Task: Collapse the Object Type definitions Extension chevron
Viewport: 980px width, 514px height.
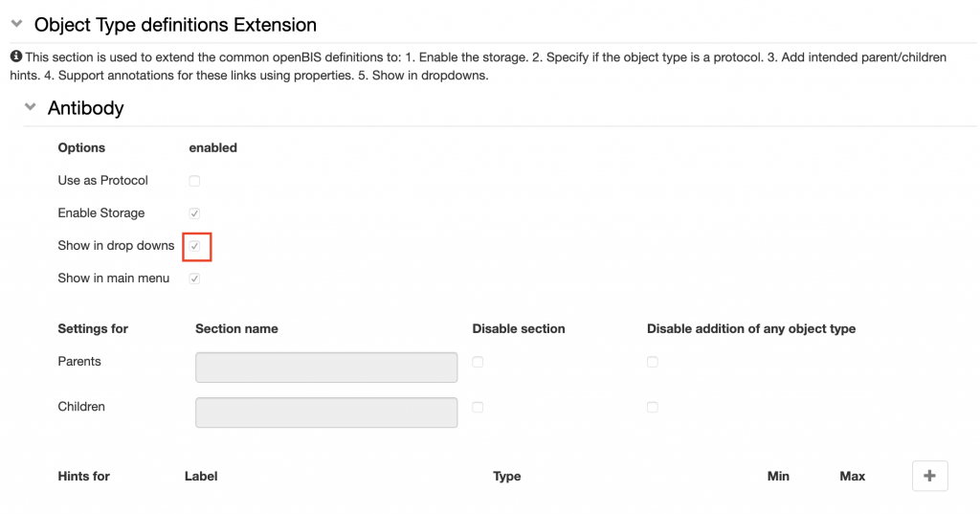Action: pyautogui.click(x=17, y=24)
